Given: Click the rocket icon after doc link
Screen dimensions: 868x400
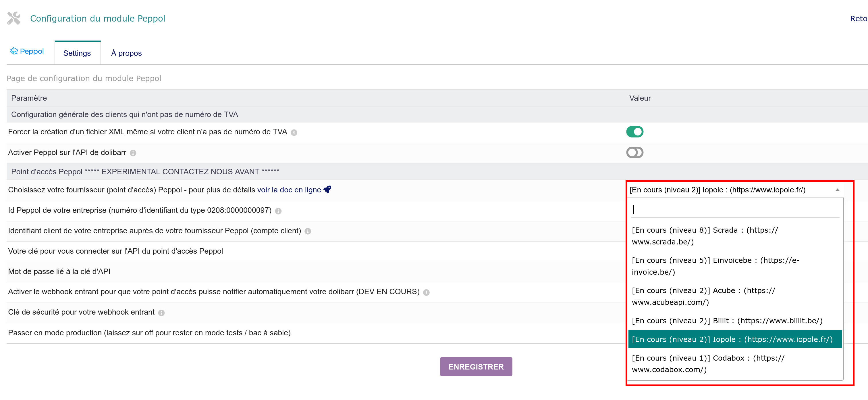Looking at the screenshot, I should point(327,190).
